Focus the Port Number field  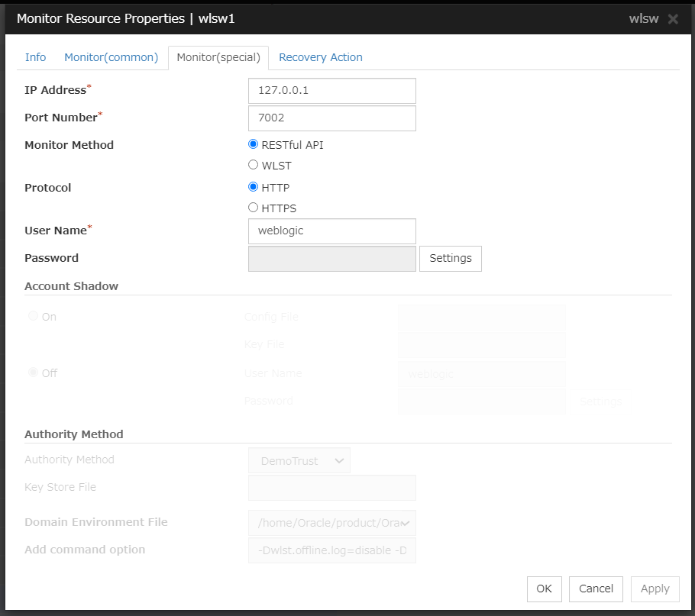coord(331,118)
